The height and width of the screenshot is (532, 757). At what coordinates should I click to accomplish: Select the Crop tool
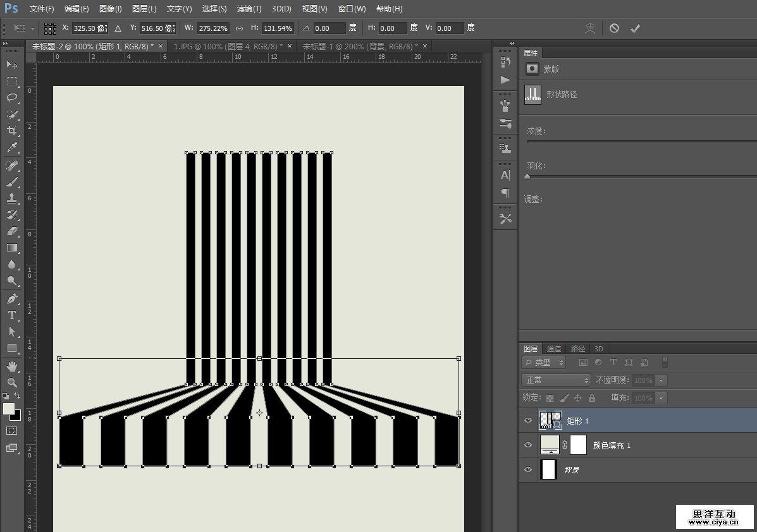click(12, 131)
